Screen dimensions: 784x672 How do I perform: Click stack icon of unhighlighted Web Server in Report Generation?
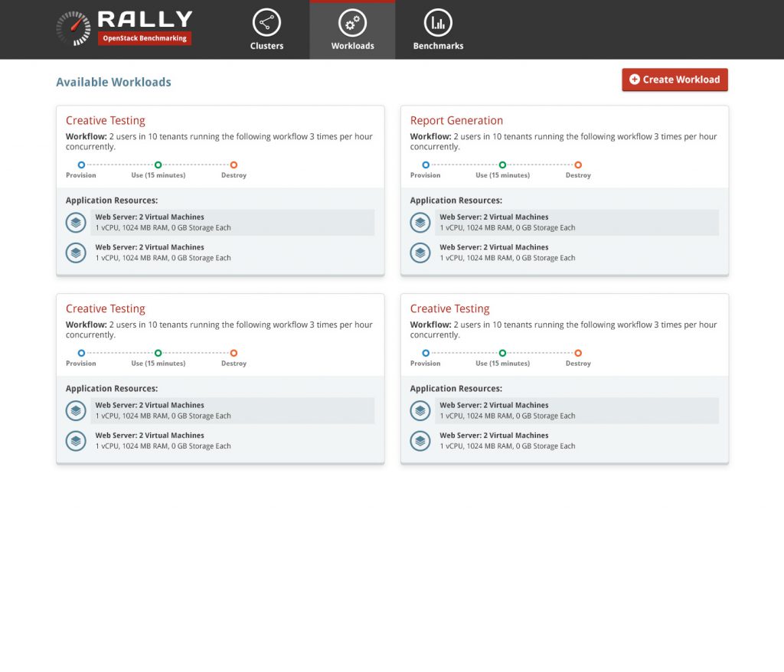(420, 253)
